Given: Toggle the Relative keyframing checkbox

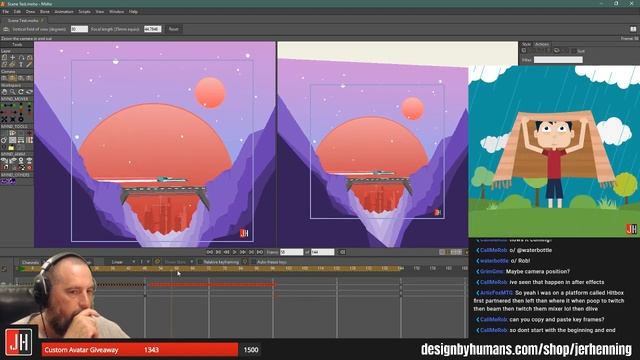Looking at the screenshot, I should click(200, 262).
